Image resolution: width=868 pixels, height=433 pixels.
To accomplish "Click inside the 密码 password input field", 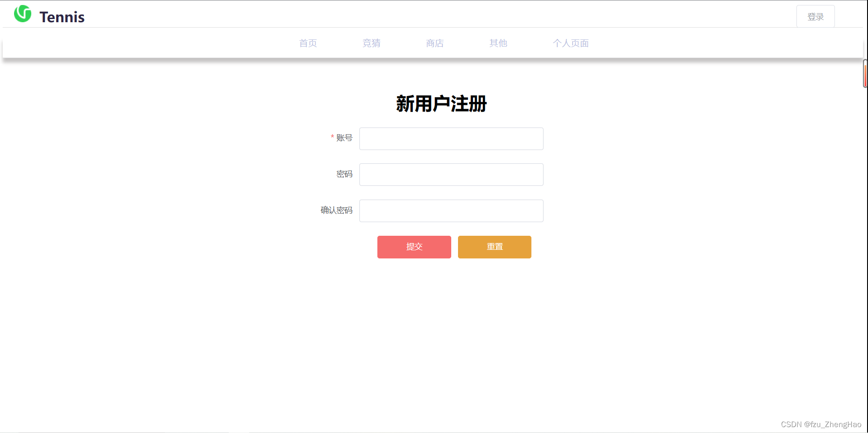I will (x=451, y=175).
